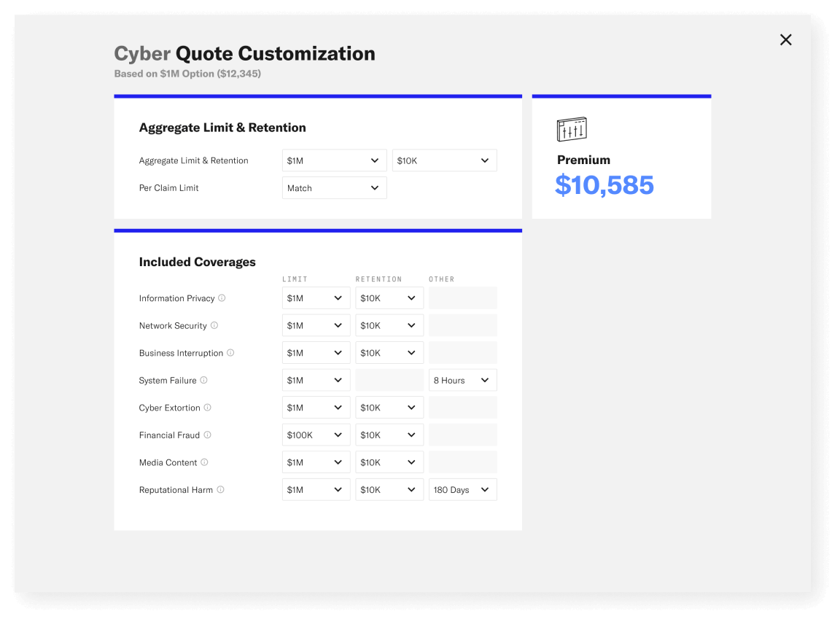Click the 'RETENTION' column header
The image size is (840, 622).
point(378,279)
